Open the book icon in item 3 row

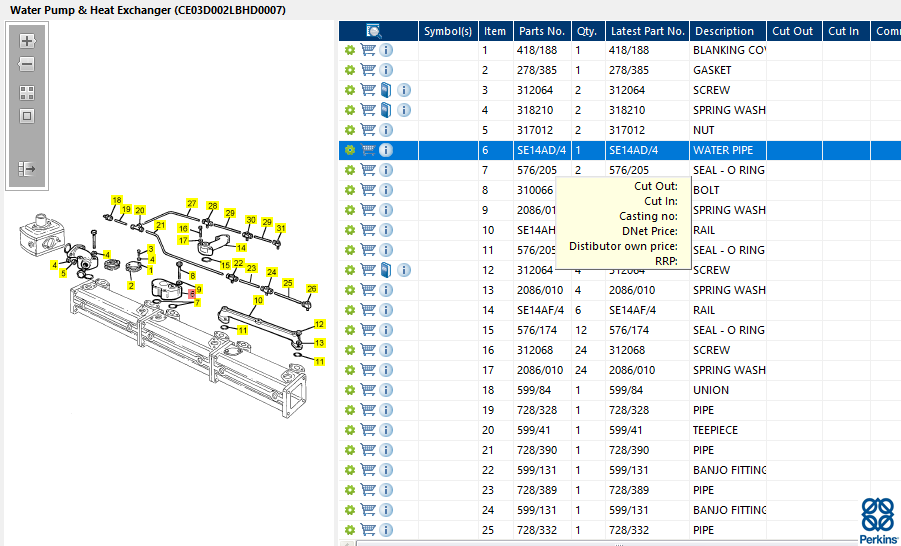pos(386,90)
